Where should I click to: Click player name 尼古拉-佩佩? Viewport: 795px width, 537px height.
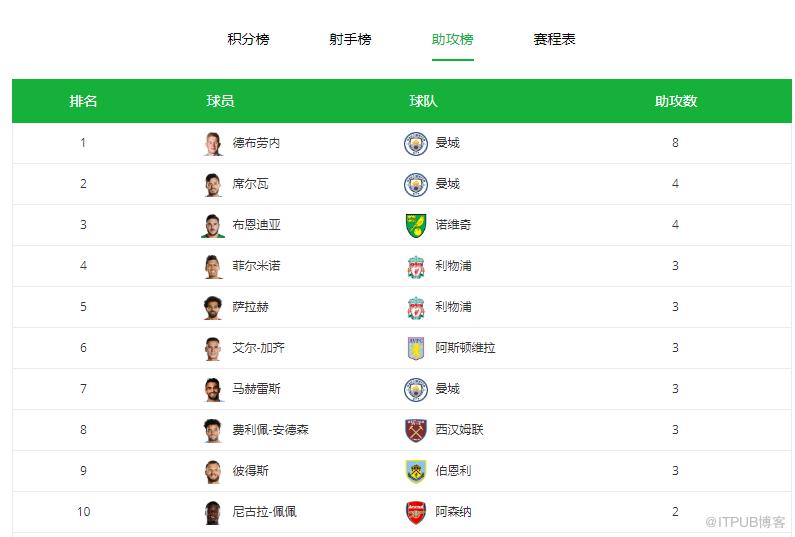coord(264,511)
